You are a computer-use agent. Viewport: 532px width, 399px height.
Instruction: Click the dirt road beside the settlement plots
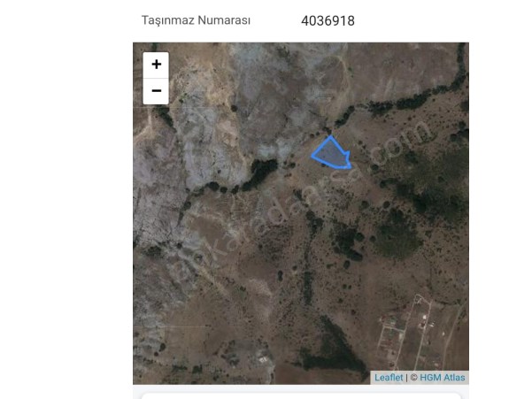[x=455, y=334]
